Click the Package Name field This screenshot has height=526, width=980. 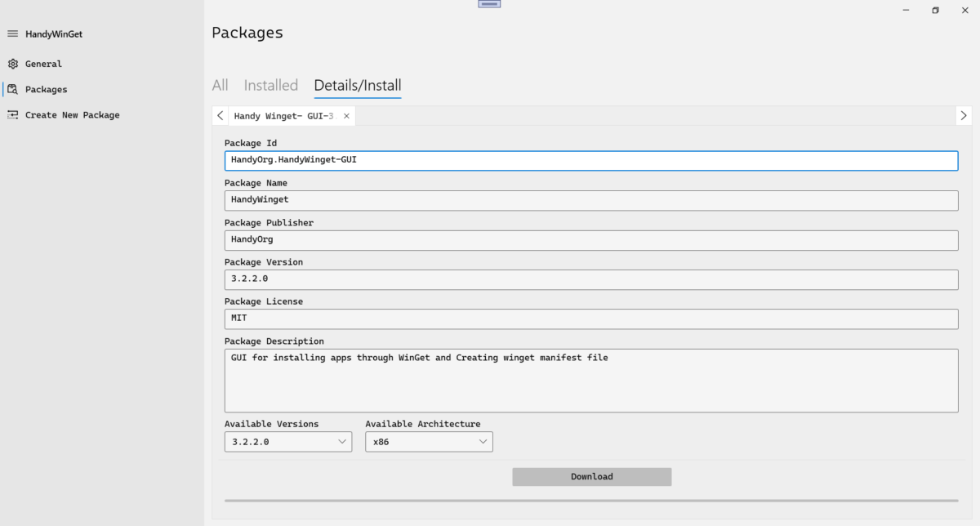coord(591,200)
